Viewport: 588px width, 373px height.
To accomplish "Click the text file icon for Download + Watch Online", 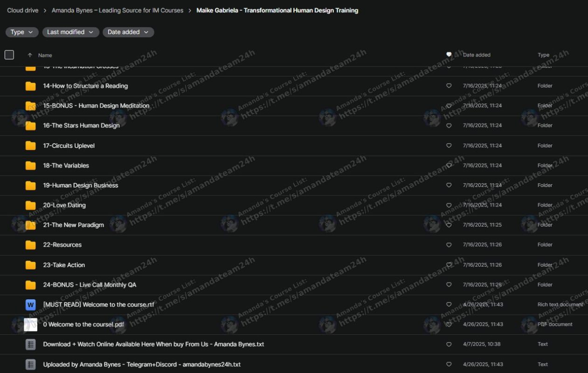I will (30, 345).
